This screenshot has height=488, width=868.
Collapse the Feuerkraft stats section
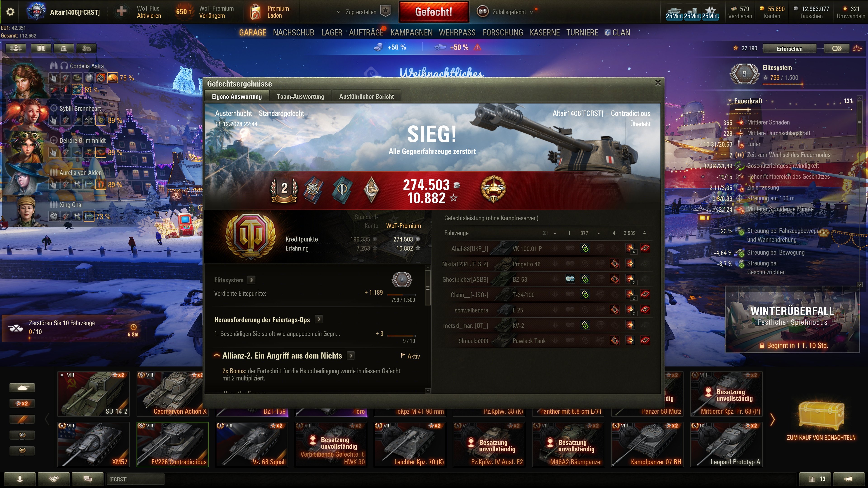point(730,101)
